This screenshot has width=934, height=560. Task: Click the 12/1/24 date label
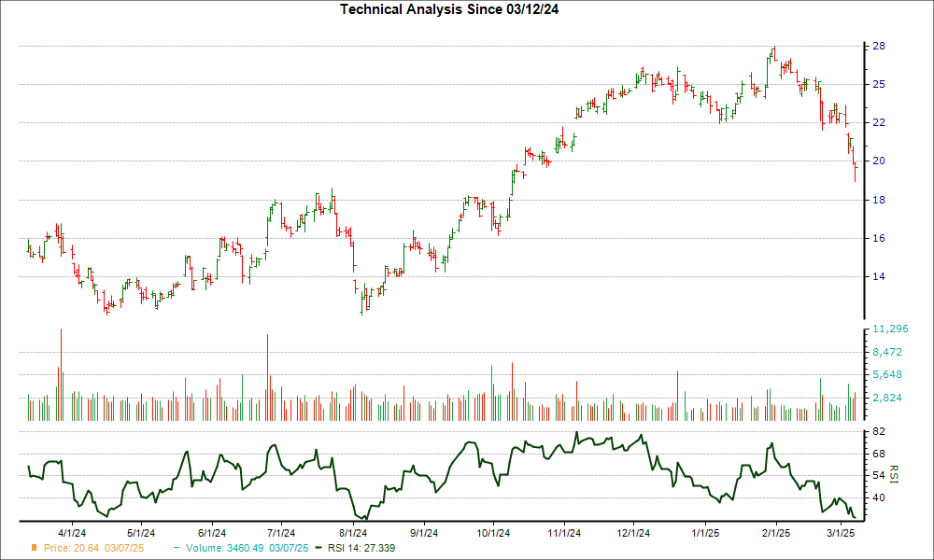coord(633,533)
